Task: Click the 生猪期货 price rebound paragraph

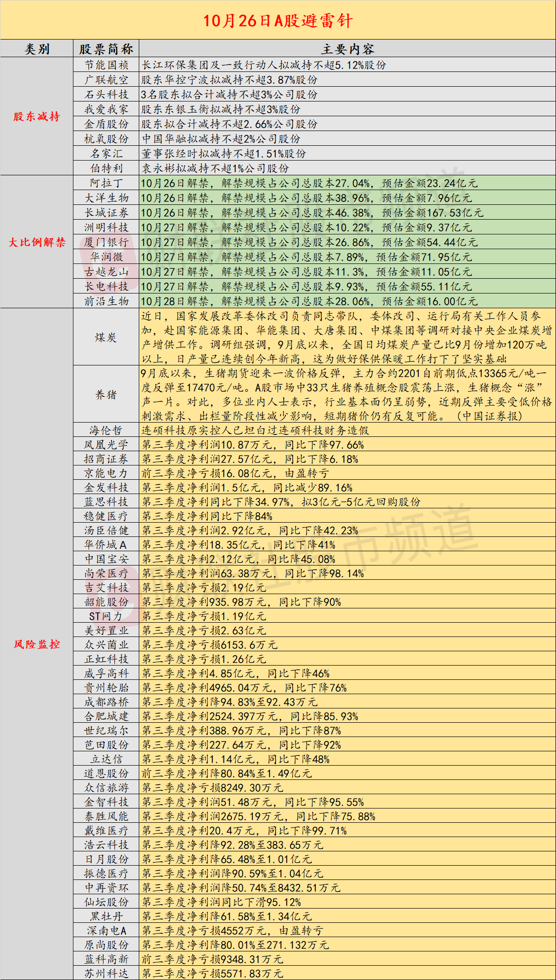Action: coord(347,394)
